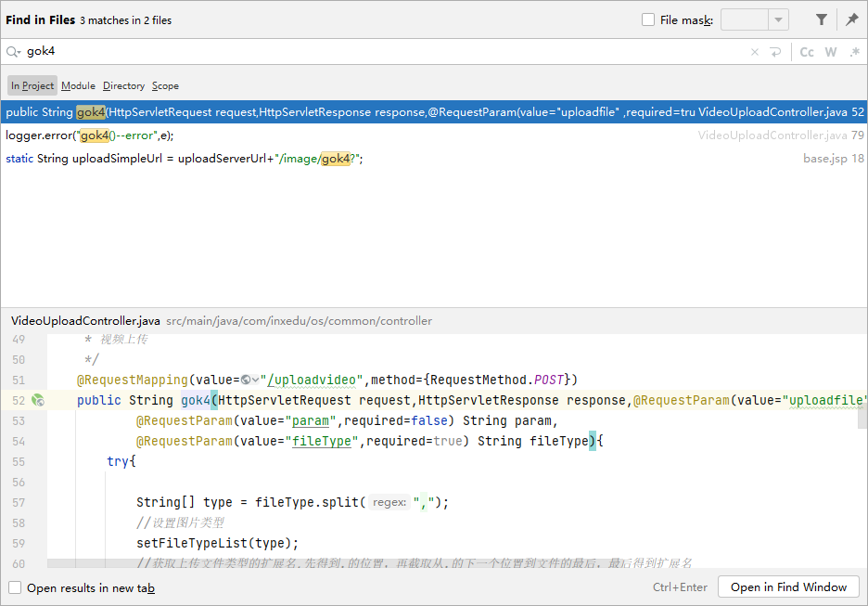Click the "fileType" string on line 54
Viewport: 868px width, 606px height.
coord(322,441)
